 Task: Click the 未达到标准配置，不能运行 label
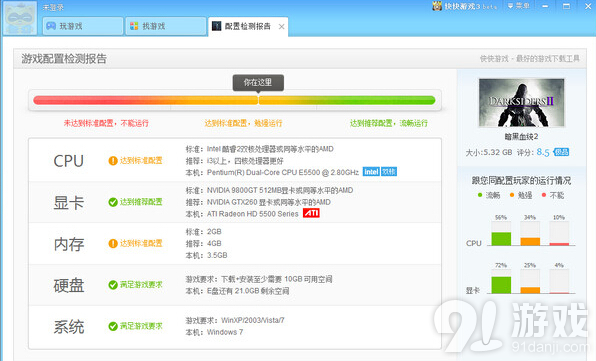click(x=106, y=123)
